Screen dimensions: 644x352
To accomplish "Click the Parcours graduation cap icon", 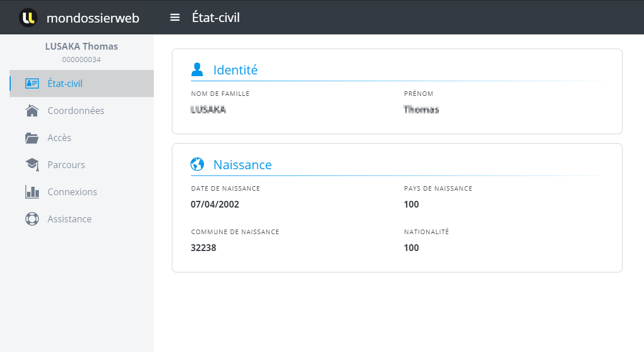I will click(x=32, y=165).
